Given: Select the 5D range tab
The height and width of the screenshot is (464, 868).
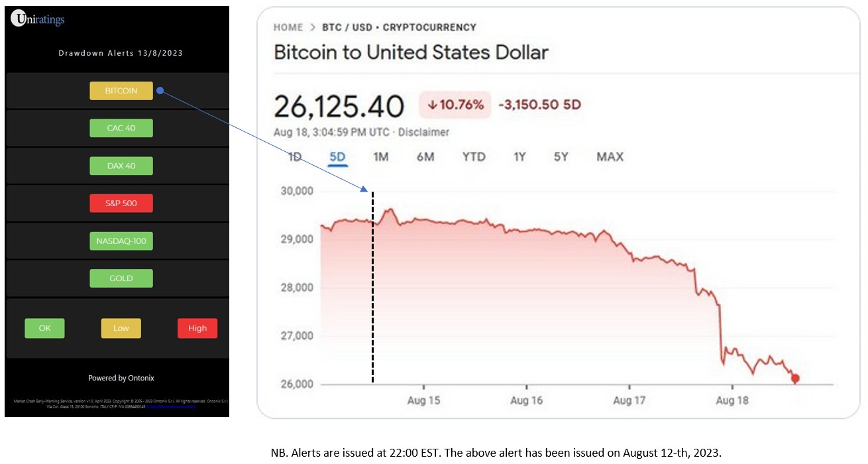Looking at the screenshot, I should tap(337, 157).
